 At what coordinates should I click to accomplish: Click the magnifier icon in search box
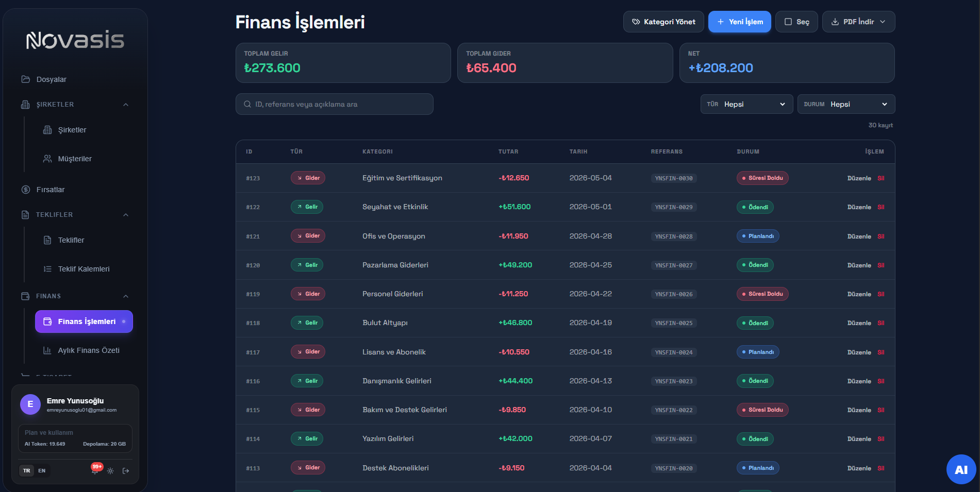[247, 104]
